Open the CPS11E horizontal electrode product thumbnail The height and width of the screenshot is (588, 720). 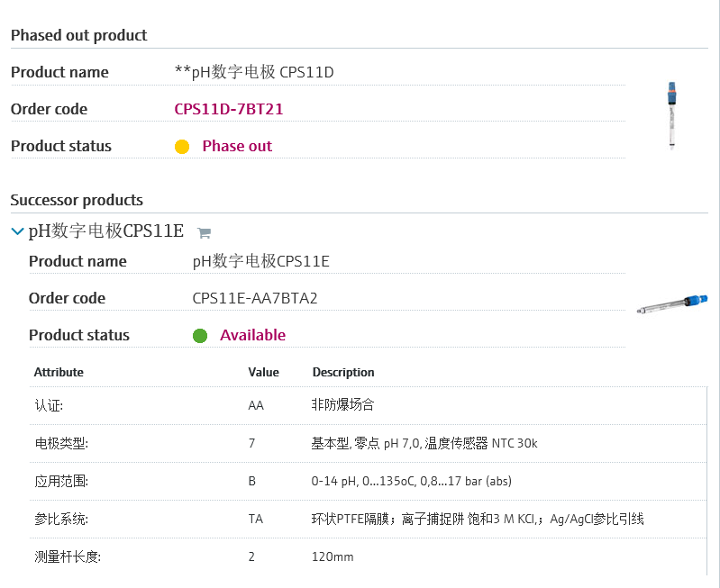(671, 304)
